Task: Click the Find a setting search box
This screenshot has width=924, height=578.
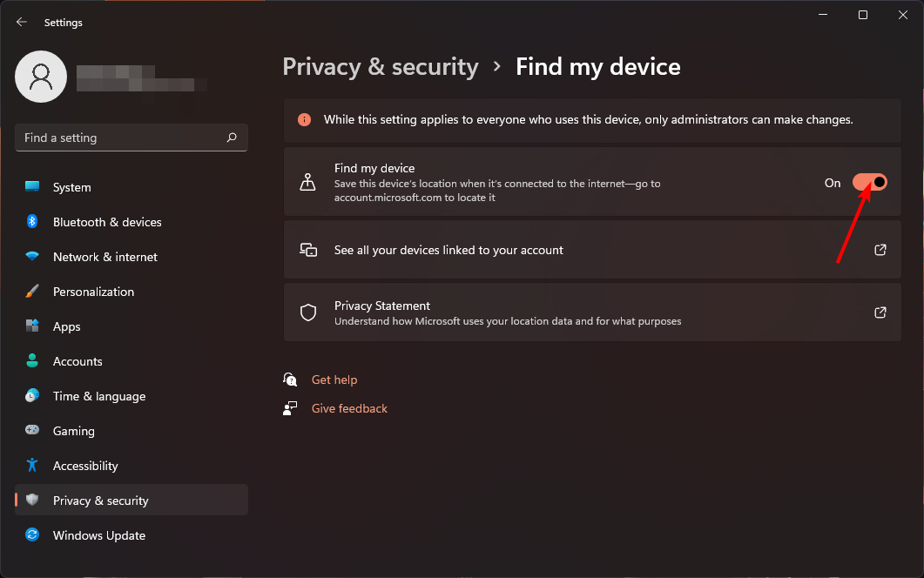Action: tap(131, 138)
